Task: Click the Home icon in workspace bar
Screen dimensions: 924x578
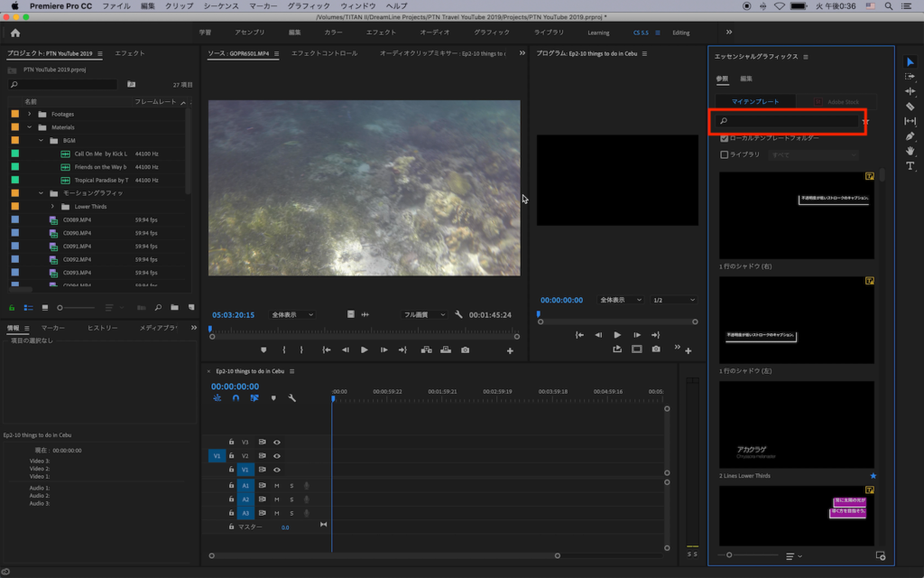Action: (x=15, y=33)
